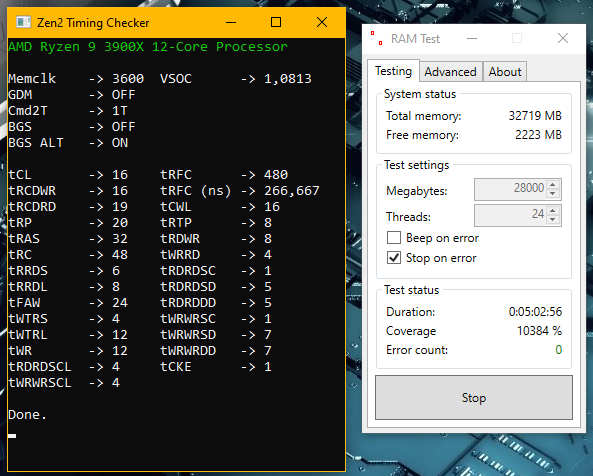Viewport: 593px width, 476px height.
Task: Stop the running RAM test
Action: coord(474,397)
